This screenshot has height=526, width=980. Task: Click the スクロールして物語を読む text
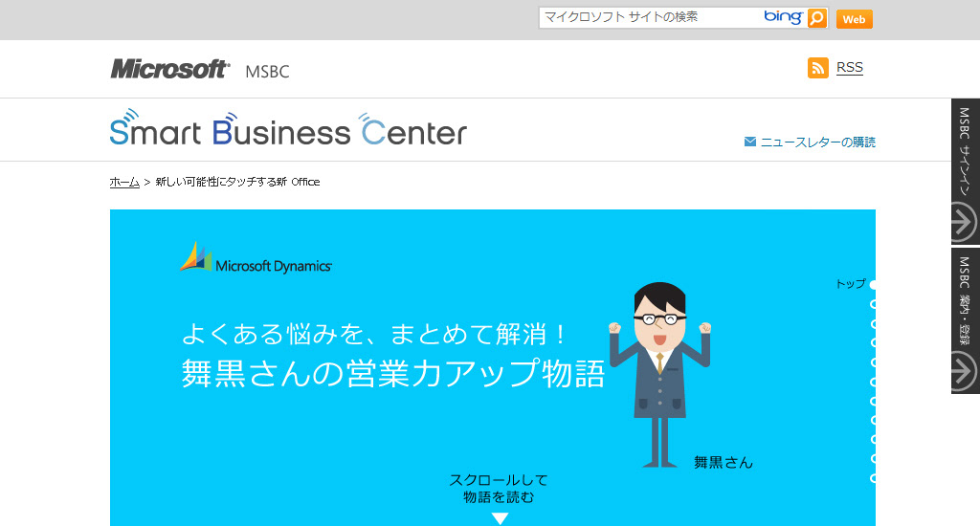(x=499, y=489)
